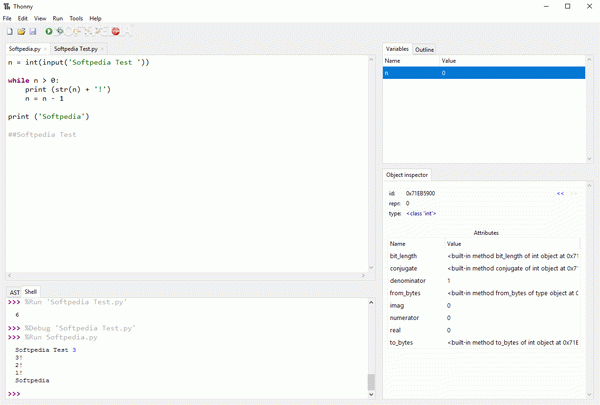Open the Help menu
This screenshot has height=405, width=600.
pyautogui.click(x=95, y=18)
